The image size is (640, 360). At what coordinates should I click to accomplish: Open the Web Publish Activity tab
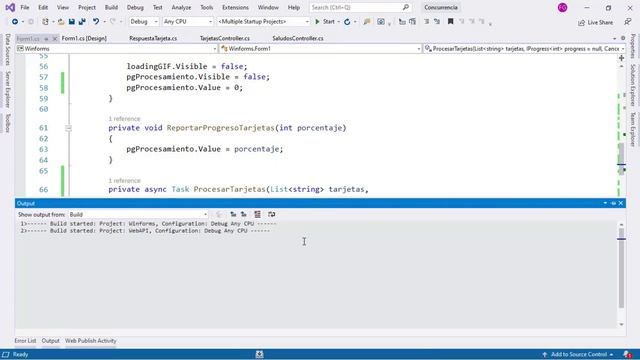(x=91, y=341)
